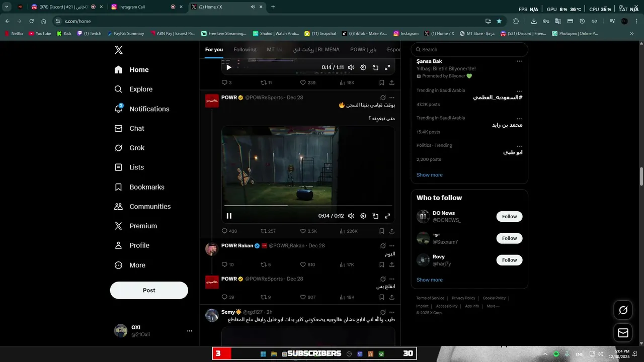Open settings gear on top video
This screenshot has height=362, width=644.
363,67
